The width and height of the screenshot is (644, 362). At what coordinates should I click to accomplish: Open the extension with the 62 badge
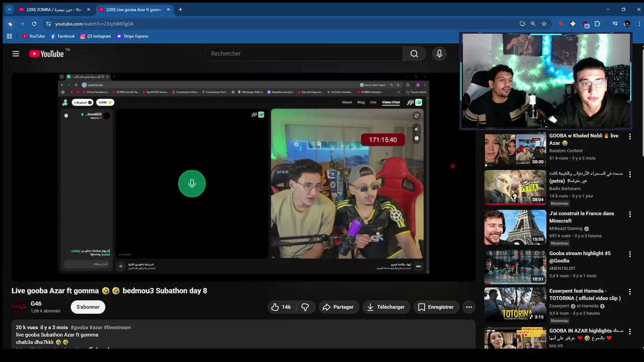(x=585, y=24)
